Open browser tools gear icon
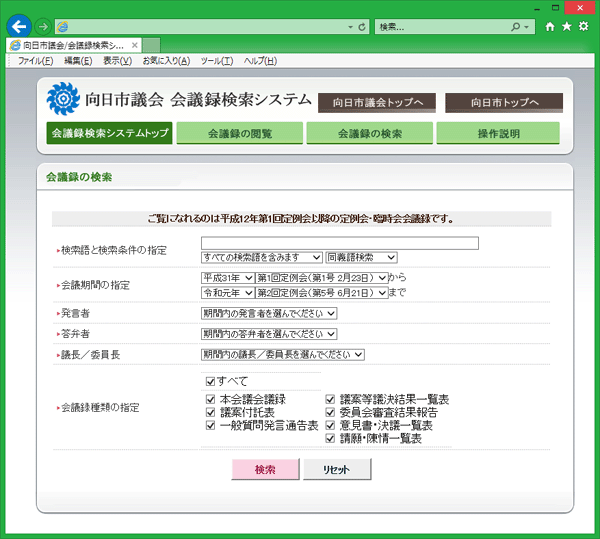Image resolution: width=600 pixels, height=539 pixels. coord(584,26)
